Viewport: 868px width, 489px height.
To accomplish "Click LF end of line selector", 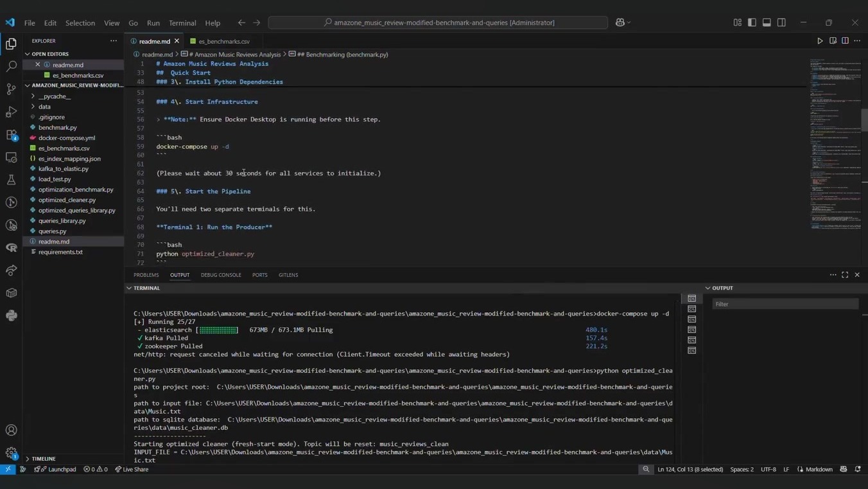I will pyautogui.click(x=786, y=470).
